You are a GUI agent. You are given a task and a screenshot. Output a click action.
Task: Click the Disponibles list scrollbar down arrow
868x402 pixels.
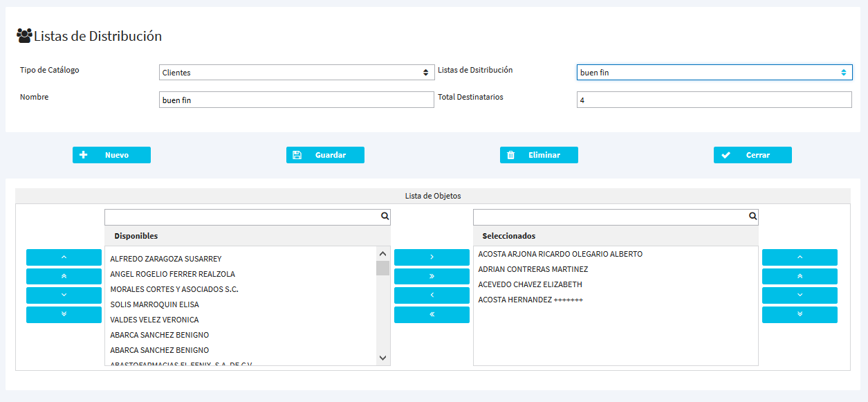(382, 358)
